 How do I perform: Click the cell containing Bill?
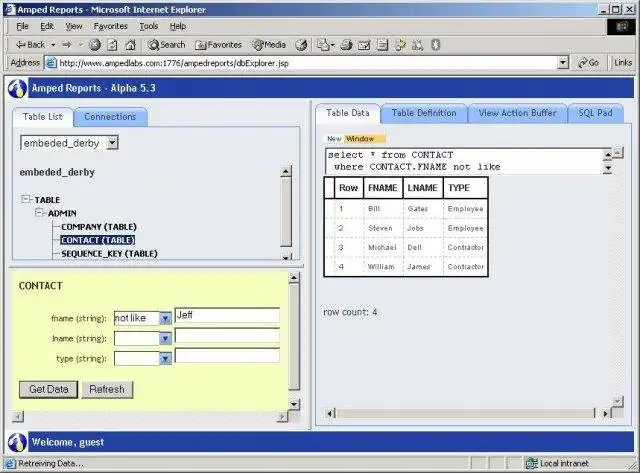tap(383, 209)
